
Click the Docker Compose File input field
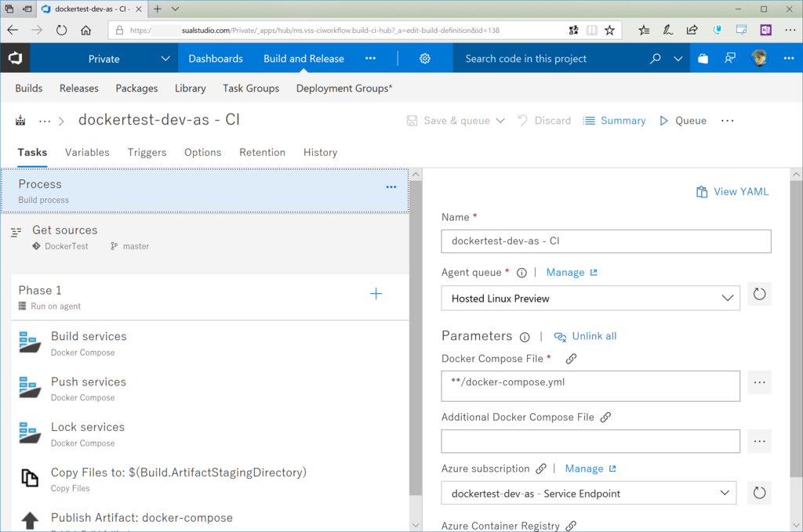point(590,386)
